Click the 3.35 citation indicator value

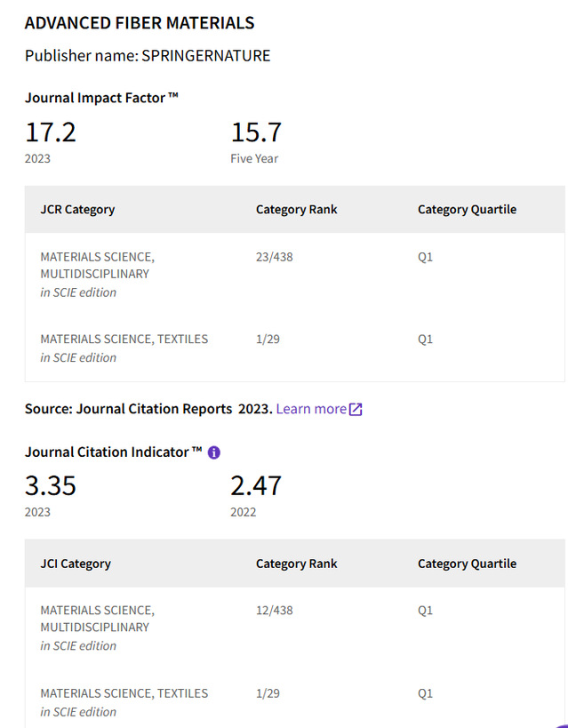pos(51,486)
